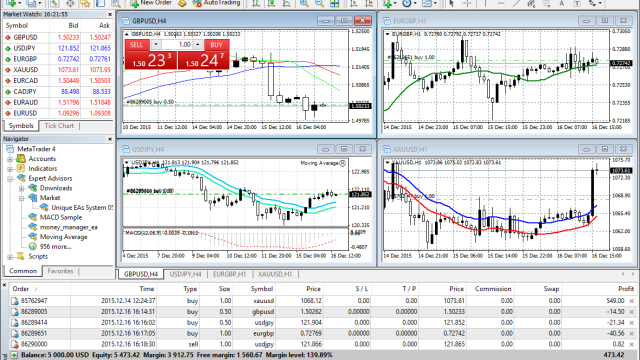Select the EURCAD row in Market Watch
The image size is (640, 360).
[x=58, y=81]
